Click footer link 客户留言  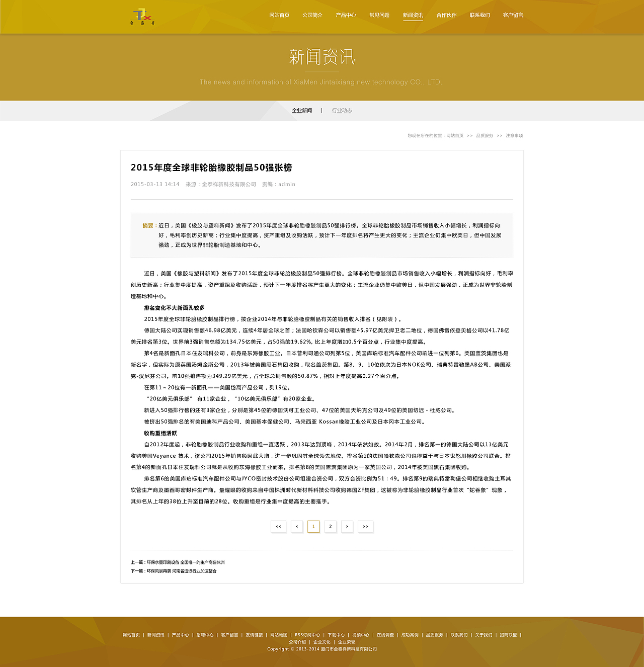pyautogui.click(x=230, y=635)
